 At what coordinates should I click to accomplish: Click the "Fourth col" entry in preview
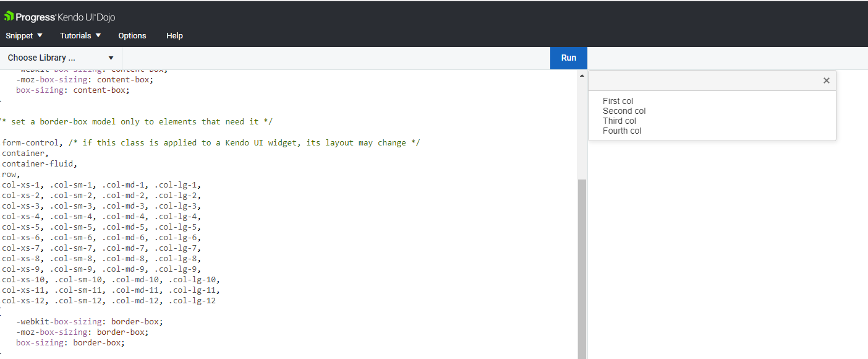click(622, 131)
